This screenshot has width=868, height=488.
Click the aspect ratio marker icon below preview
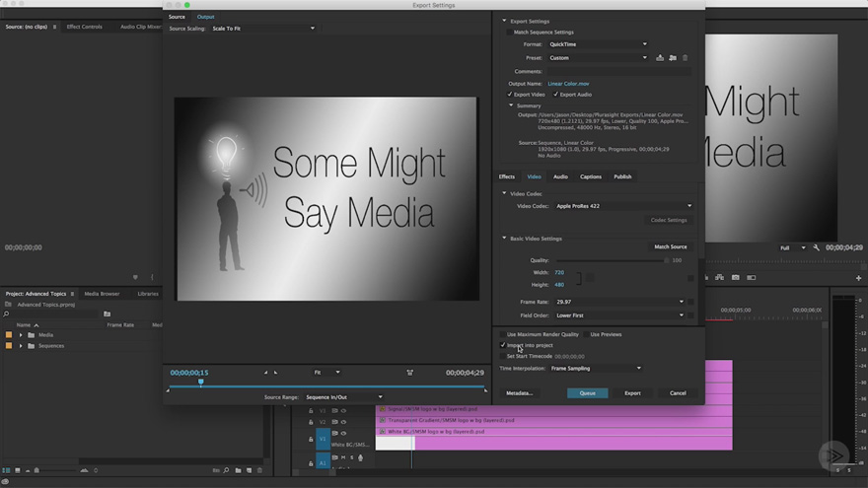pos(409,373)
